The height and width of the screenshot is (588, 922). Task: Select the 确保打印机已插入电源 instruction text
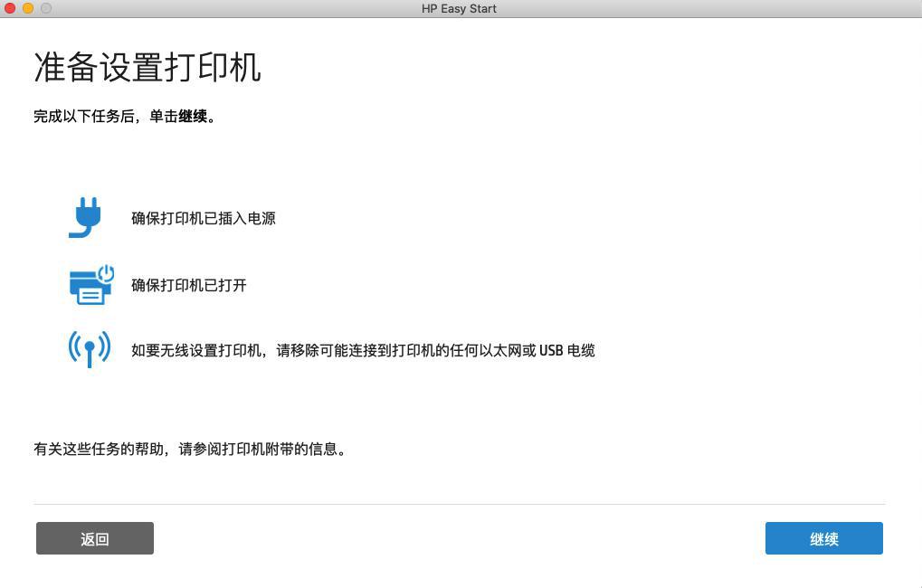[x=204, y=218]
